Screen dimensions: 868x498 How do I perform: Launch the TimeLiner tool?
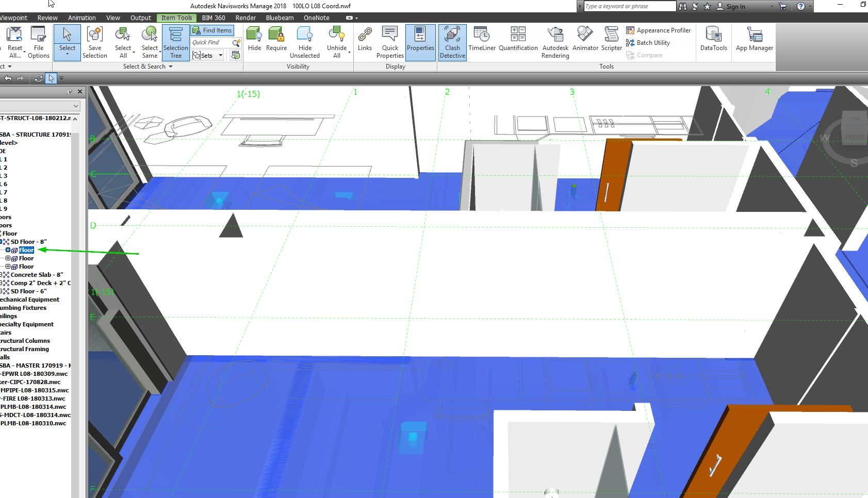pyautogui.click(x=481, y=42)
